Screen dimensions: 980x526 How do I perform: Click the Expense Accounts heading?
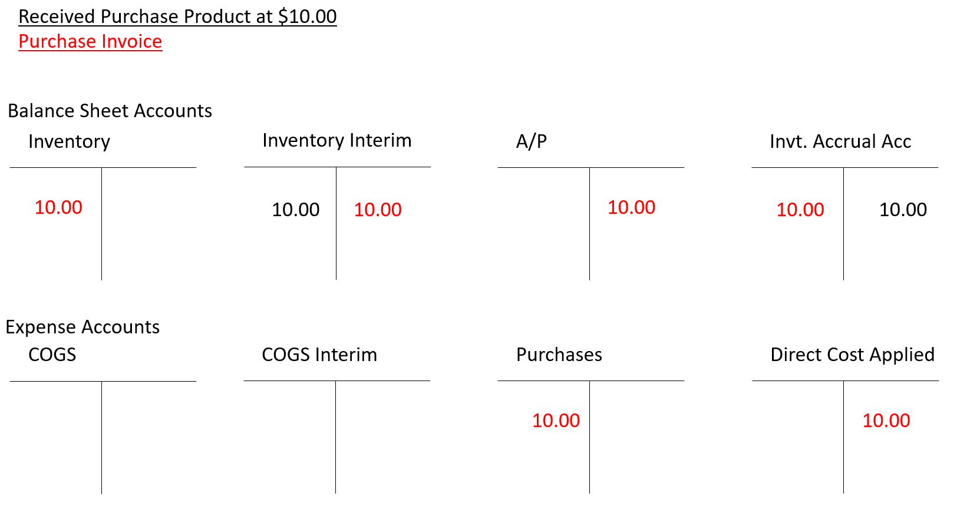[83, 327]
